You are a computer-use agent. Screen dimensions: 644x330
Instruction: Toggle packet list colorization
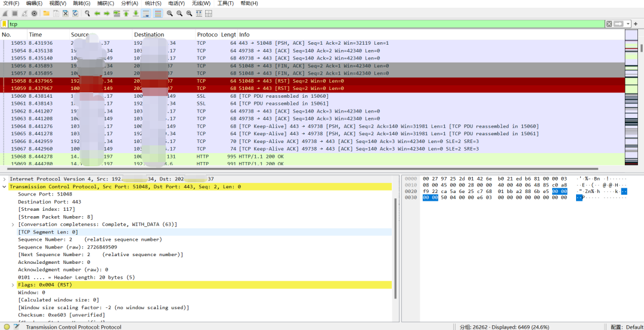157,14
